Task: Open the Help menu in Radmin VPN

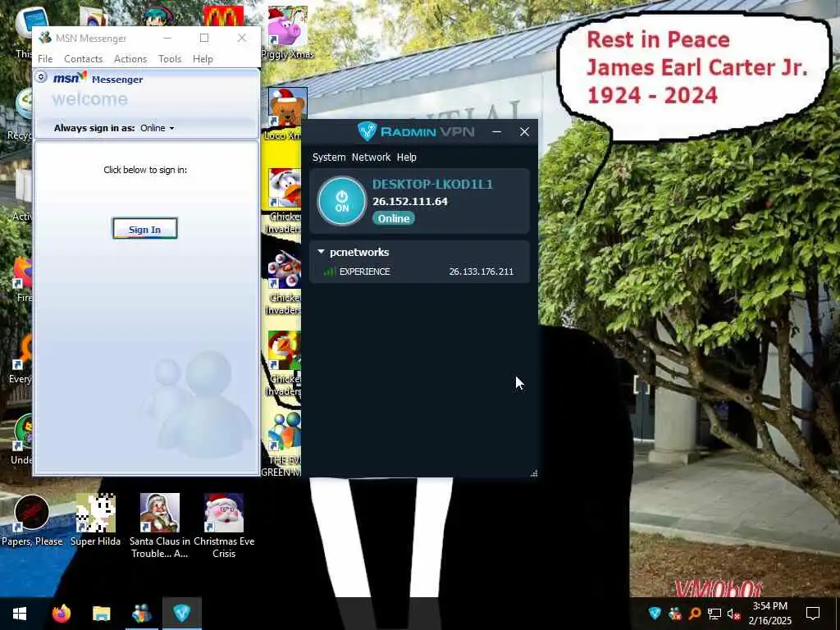Action: coord(407,157)
